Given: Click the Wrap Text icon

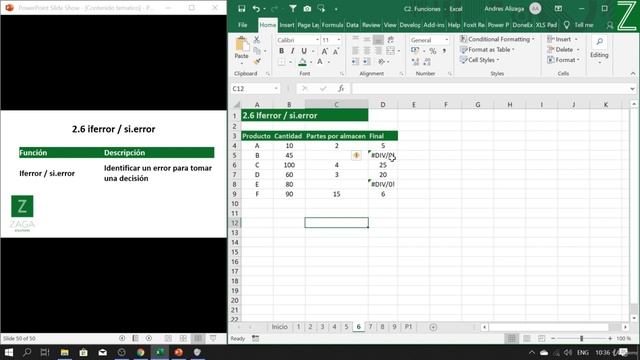Looking at the screenshot, I should tap(390, 40).
